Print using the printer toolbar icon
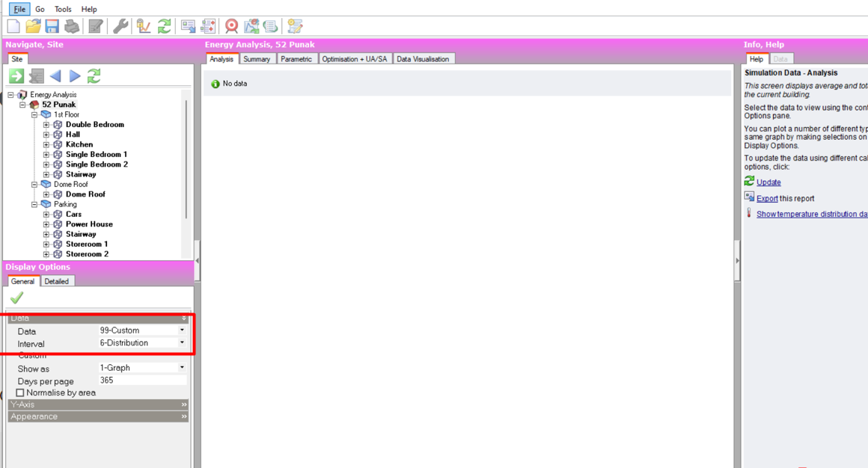This screenshot has width=868, height=468. point(71,26)
